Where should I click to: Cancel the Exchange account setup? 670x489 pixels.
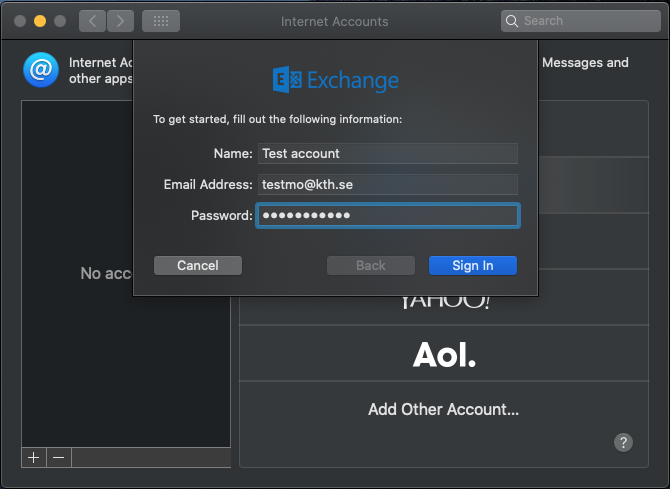coord(198,265)
